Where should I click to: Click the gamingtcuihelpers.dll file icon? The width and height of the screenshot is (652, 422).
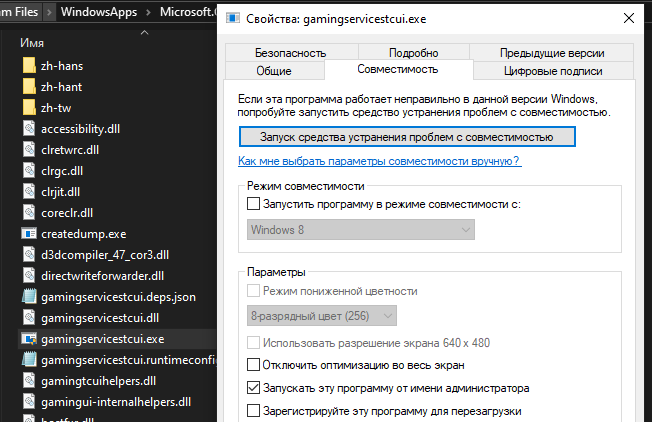pos(29,380)
